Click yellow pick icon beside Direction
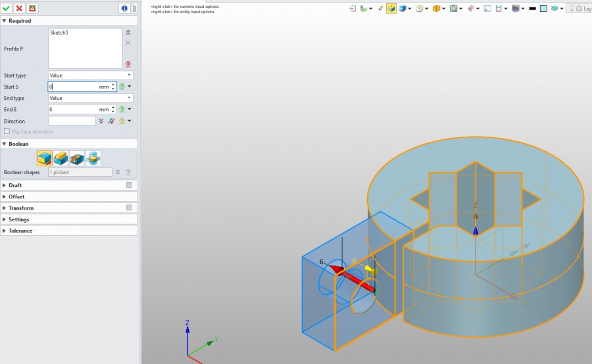 (122, 121)
